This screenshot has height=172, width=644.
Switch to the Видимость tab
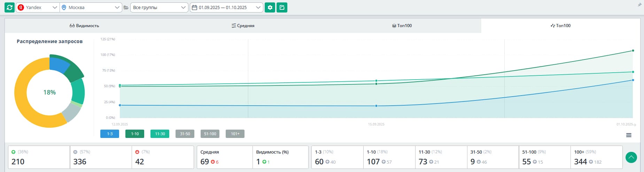coord(84,26)
